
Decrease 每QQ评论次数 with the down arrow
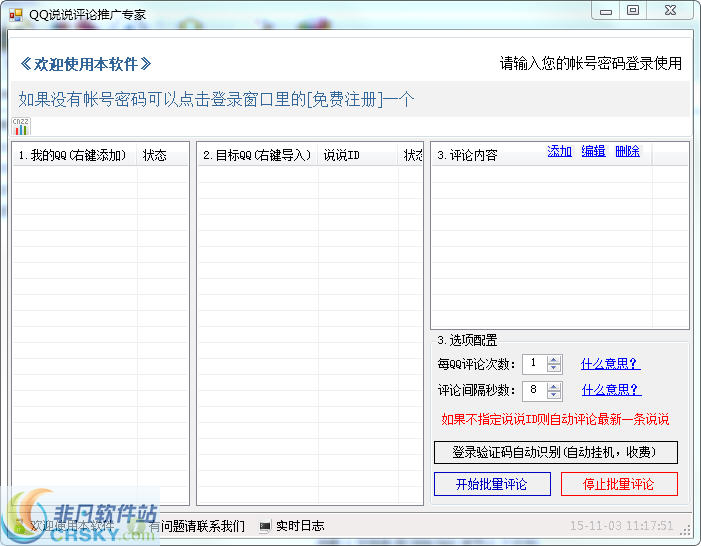pos(553,368)
